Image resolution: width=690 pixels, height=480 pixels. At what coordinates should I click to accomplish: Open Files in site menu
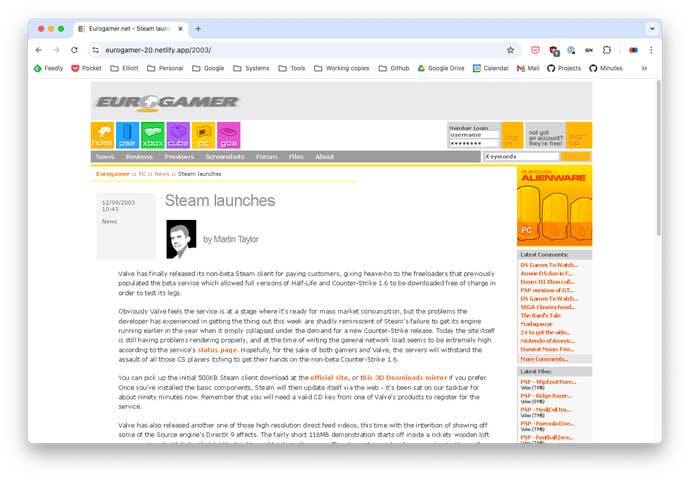tap(296, 157)
